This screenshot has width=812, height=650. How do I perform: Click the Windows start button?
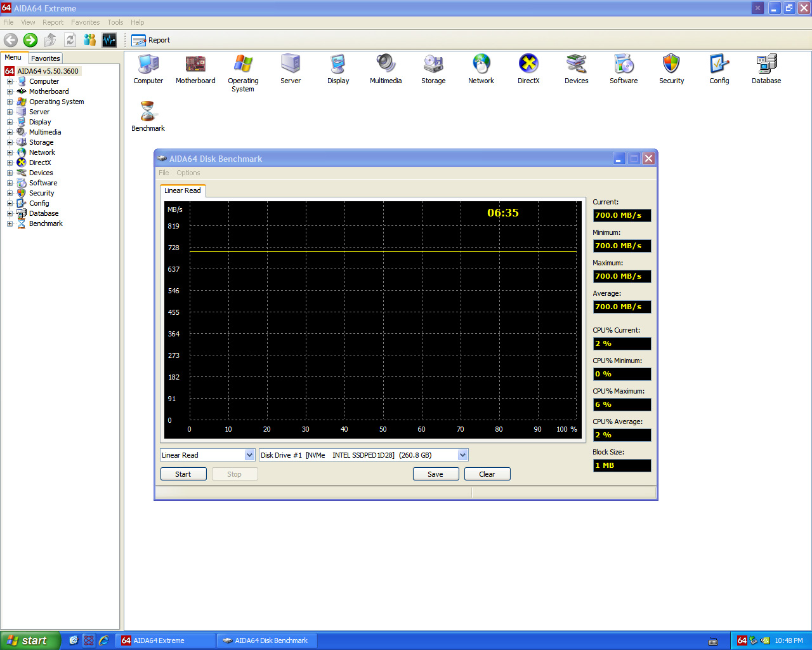(30, 640)
